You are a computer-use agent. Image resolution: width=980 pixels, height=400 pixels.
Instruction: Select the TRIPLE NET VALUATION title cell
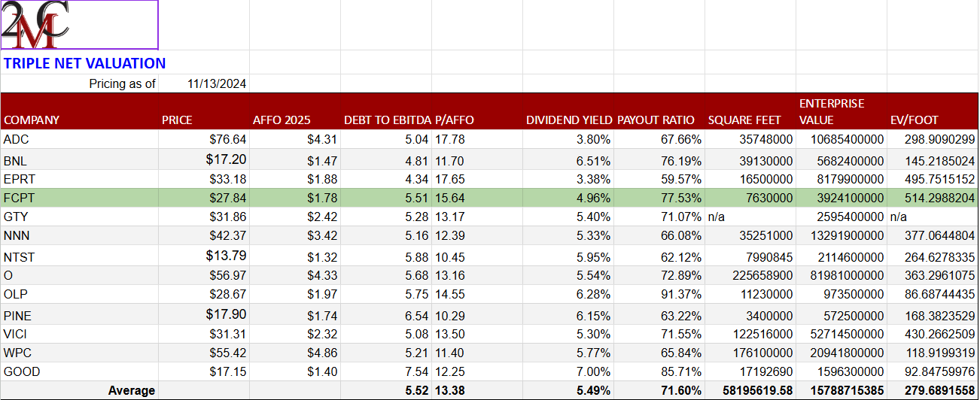84,64
